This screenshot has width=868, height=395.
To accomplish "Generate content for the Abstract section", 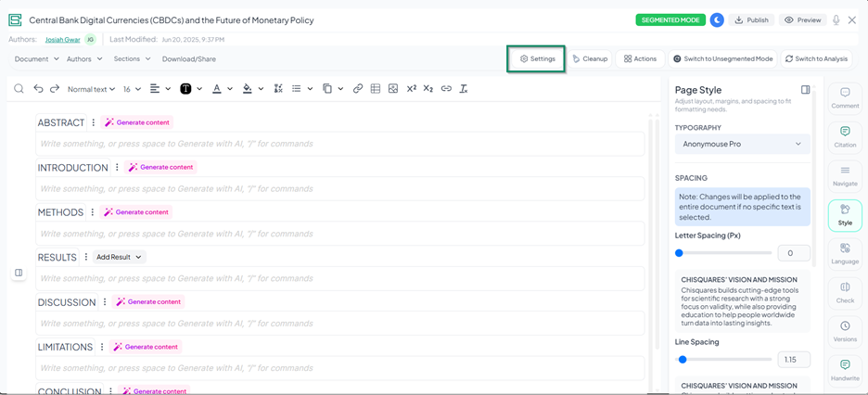I will 137,122.
